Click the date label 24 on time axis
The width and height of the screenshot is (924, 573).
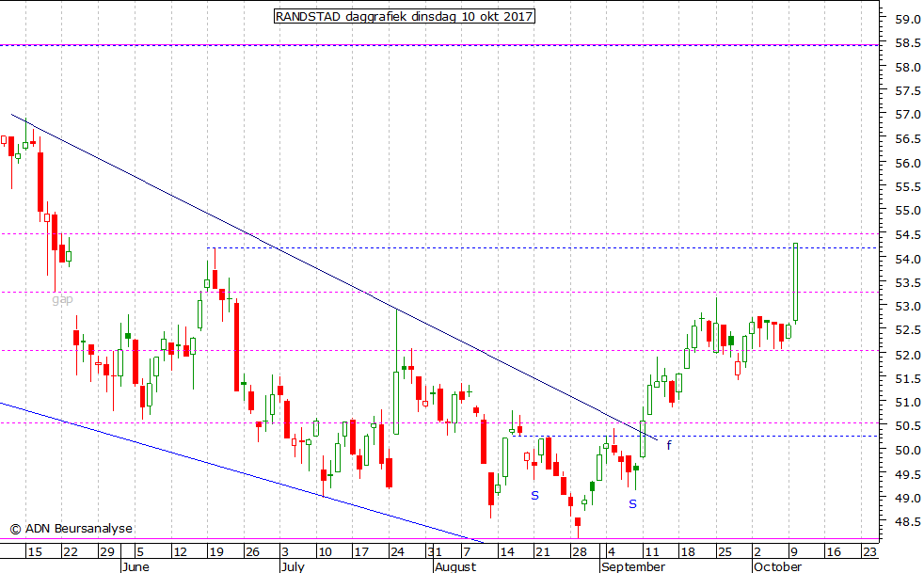point(397,552)
